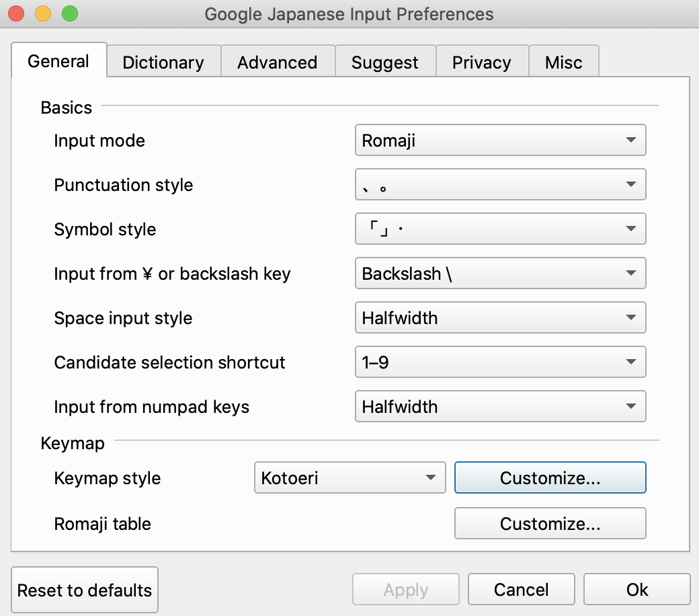This screenshot has width=699, height=616.
Task: Click the Google Japanese Input Preferences title
Action: click(349, 14)
